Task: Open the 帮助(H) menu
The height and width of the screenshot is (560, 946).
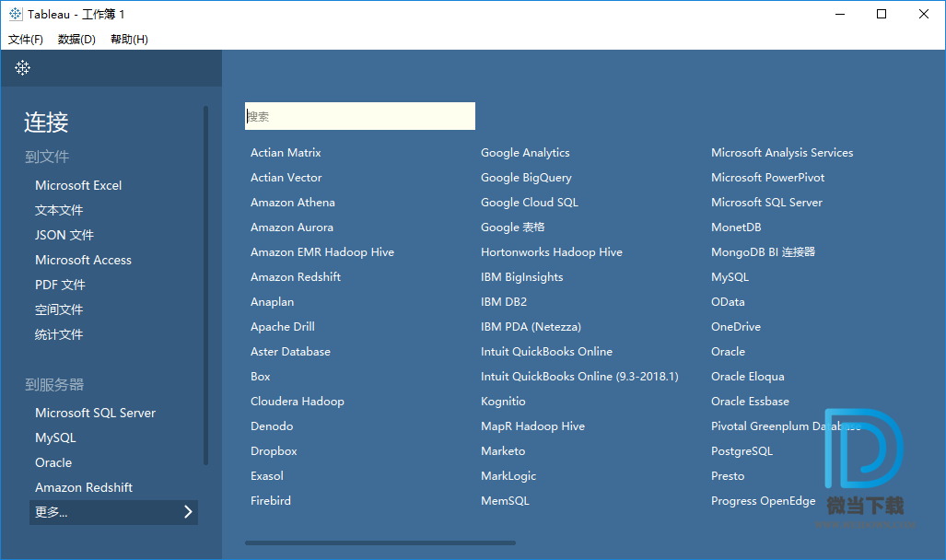Action: coord(129,40)
